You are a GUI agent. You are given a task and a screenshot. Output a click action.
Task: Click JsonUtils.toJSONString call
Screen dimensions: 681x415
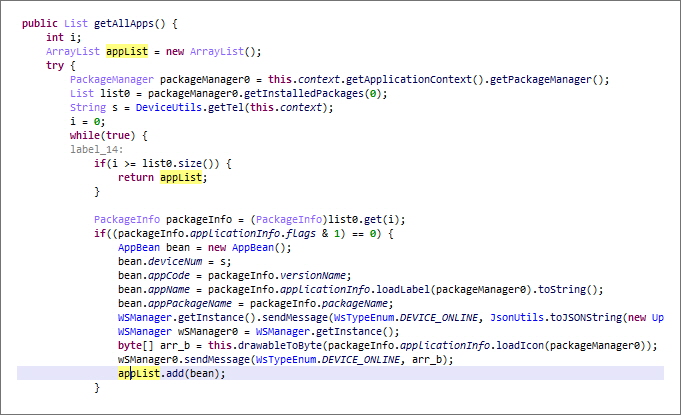click(556, 317)
